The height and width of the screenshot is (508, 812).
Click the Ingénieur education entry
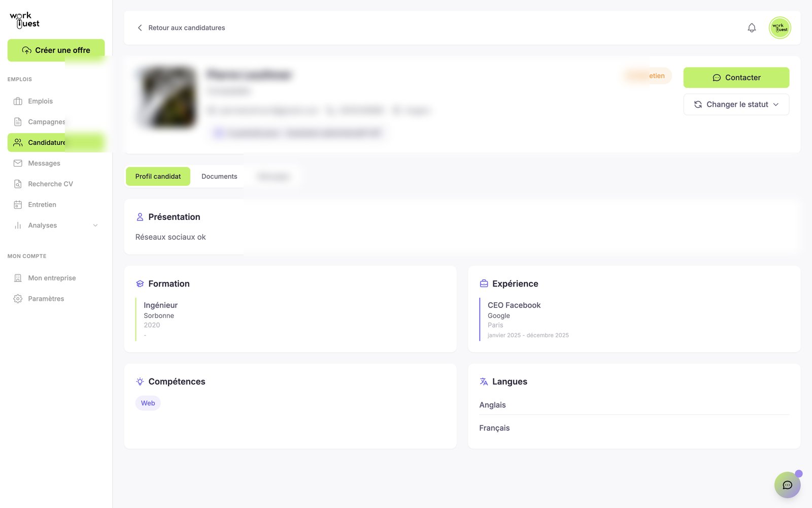coord(160,305)
